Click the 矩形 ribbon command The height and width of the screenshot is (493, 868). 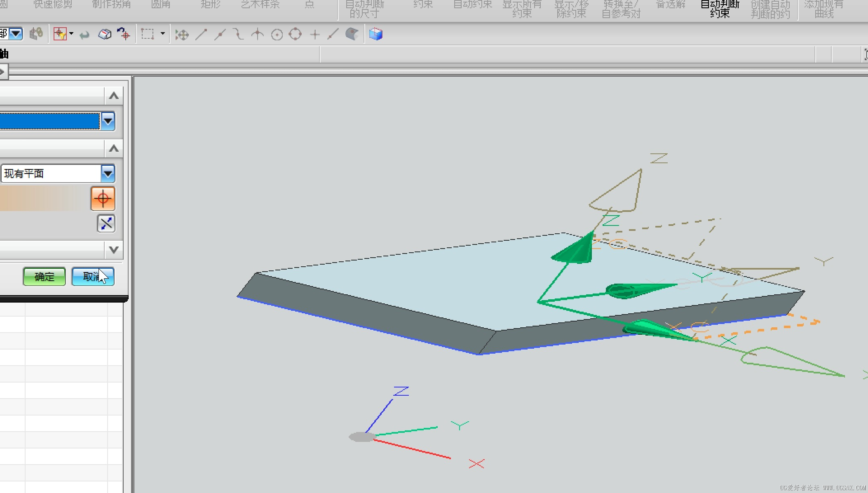coord(211,5)
